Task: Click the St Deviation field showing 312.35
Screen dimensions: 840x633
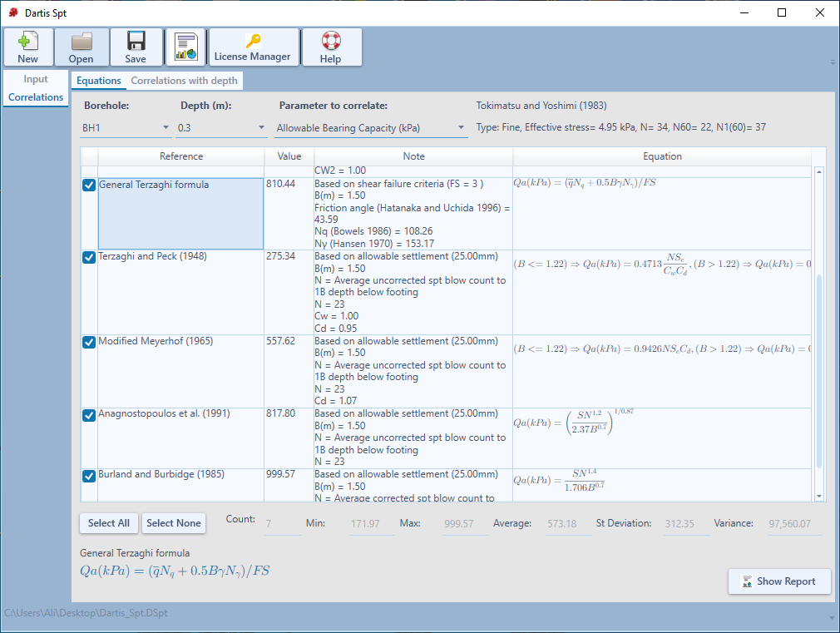Action: tap(687, 524)
